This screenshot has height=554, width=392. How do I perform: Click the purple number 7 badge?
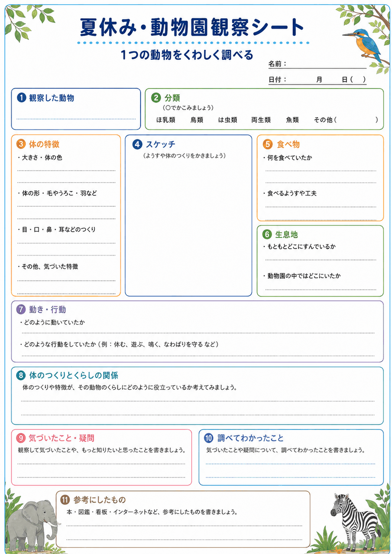21,310
